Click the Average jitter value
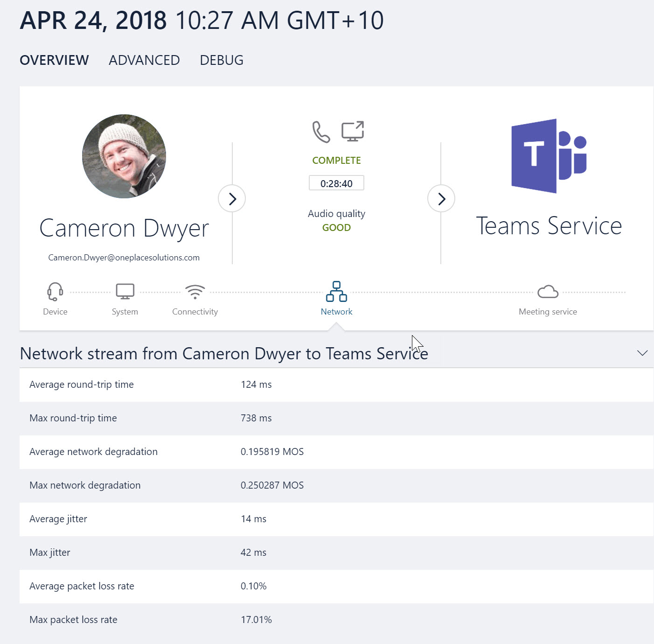The height and width of the screenshot is (644, 654). pos(253,518)
